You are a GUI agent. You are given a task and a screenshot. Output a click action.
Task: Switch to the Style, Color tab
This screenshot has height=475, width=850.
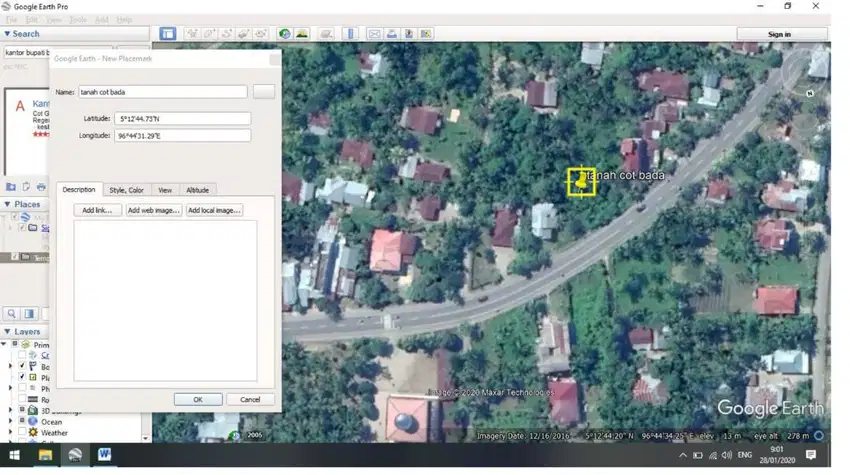pyautogui.click(x=126, y=190)
